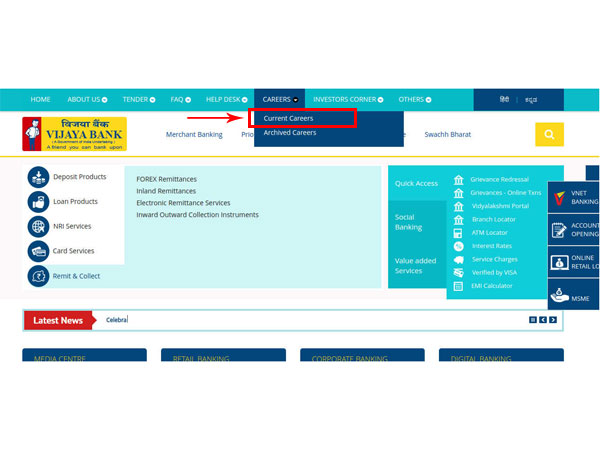The image size is (600, 450).
Task: Open the Merchant Banking link
Action: (194, 135)
